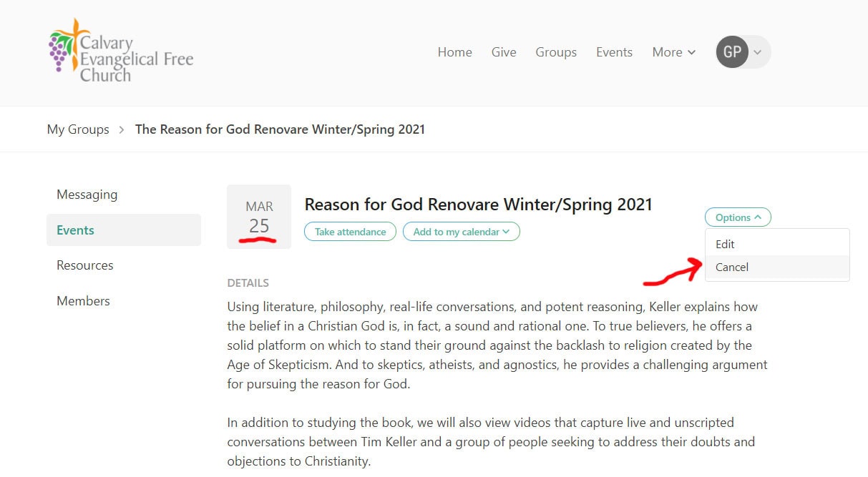Click the MAR 25 date tile
The width and height of the screenshot is (868, 477).
pos(259,217)
